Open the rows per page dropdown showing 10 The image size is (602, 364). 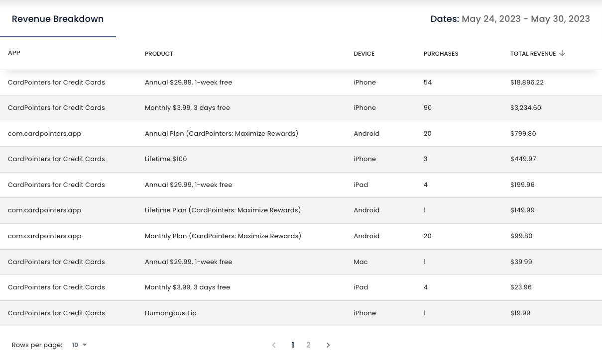pyautogui.click(x=79, y=345)
